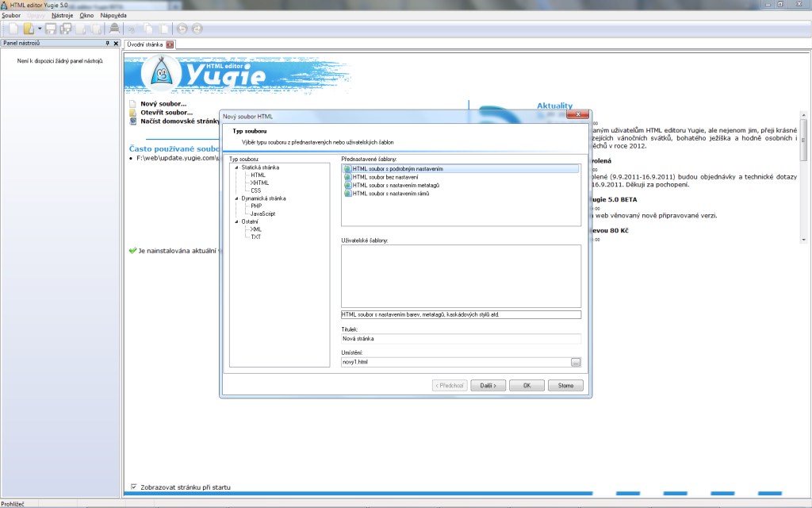
Task: Click the Print toolbar icon
Action: coord(114,29)
